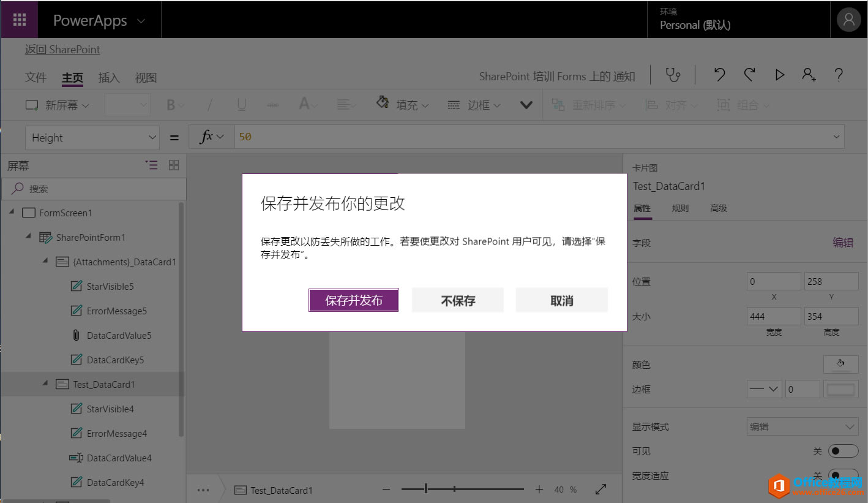Select DataCardValue5 attachment item
This screenshot has height=503, width=868.
[x=110, y=336]
